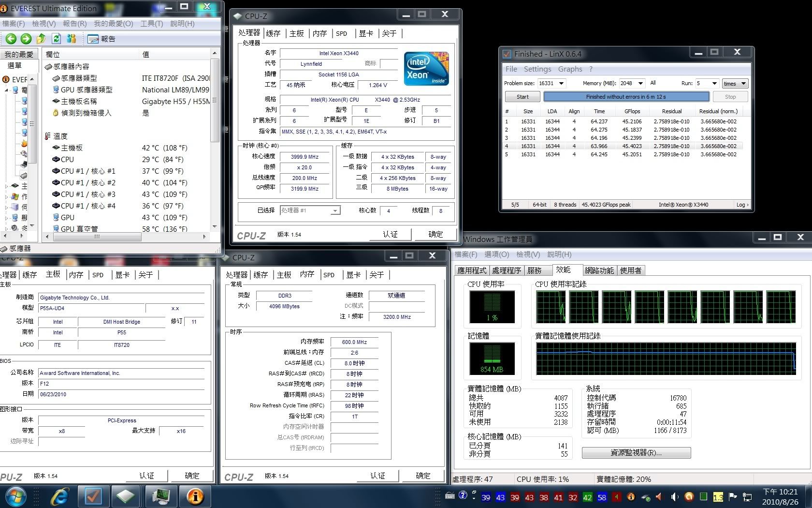
Task: Click LinX GFlops column header
Action: [632, 111]
